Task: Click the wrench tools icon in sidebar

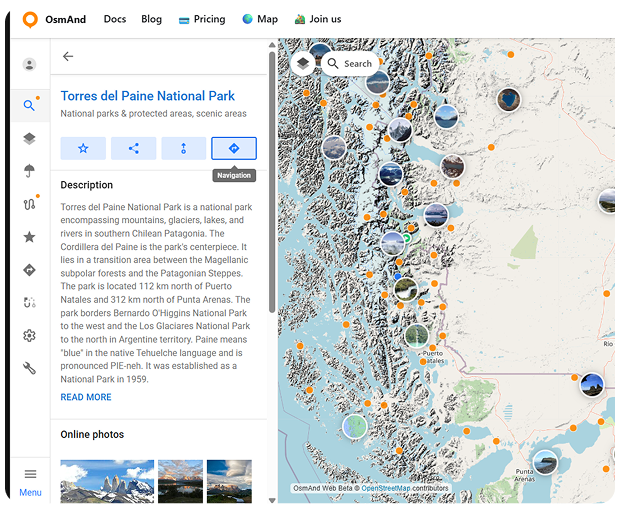Action: (29, 368)
